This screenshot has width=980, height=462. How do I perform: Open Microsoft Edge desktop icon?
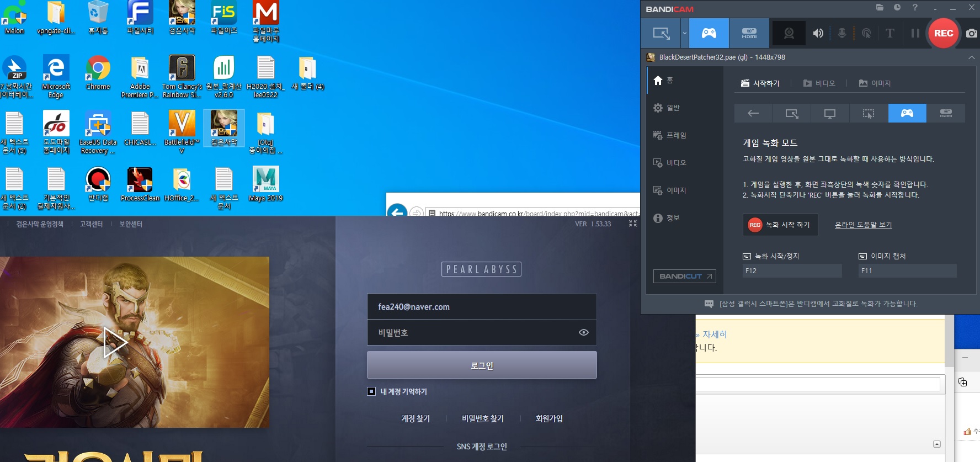tap(56, 76)
